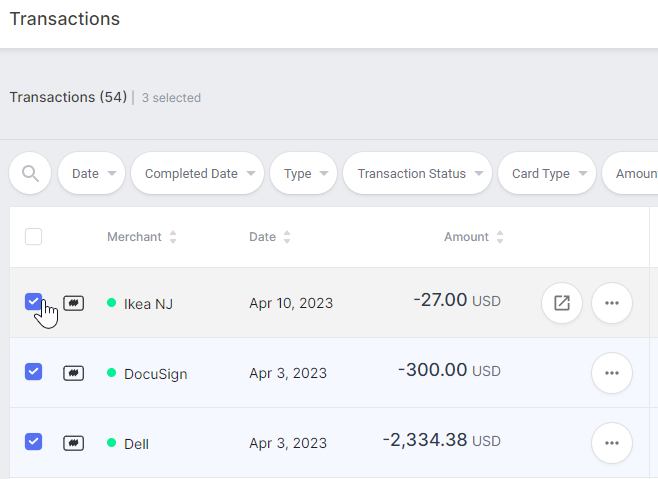Sort by Date column arrows
Image resolution: width=658 pixels, height=479 pixels.
(x=287, y=237)
